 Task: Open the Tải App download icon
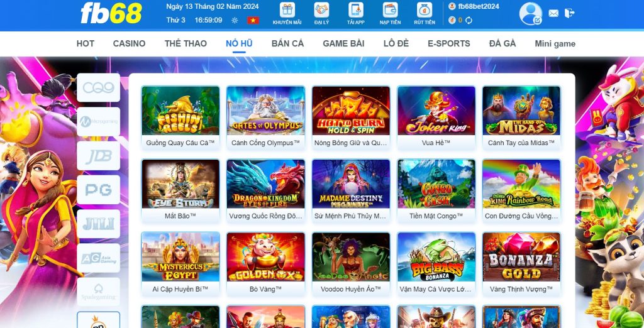(356, 10)
